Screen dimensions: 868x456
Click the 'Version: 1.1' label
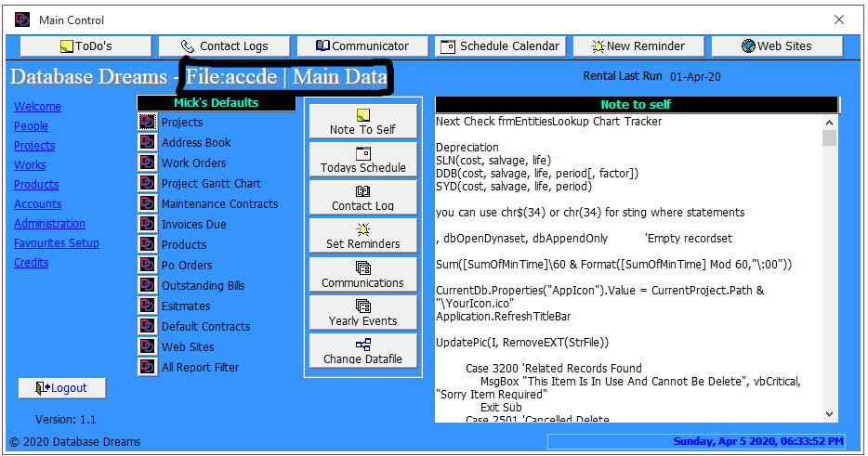65,420
